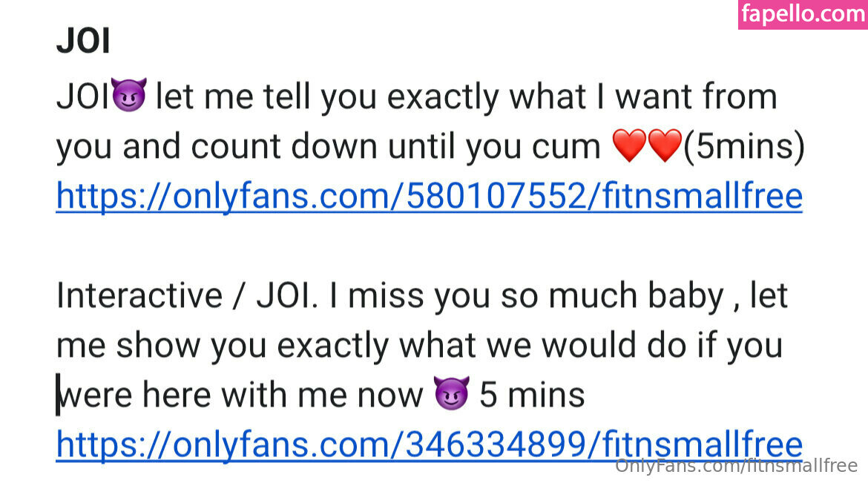Image resolution: width=868 pixels, height=486 pixels.
Task: Open the onlyfans.com/346334899 hyperlink
Action: click(429, 444)
